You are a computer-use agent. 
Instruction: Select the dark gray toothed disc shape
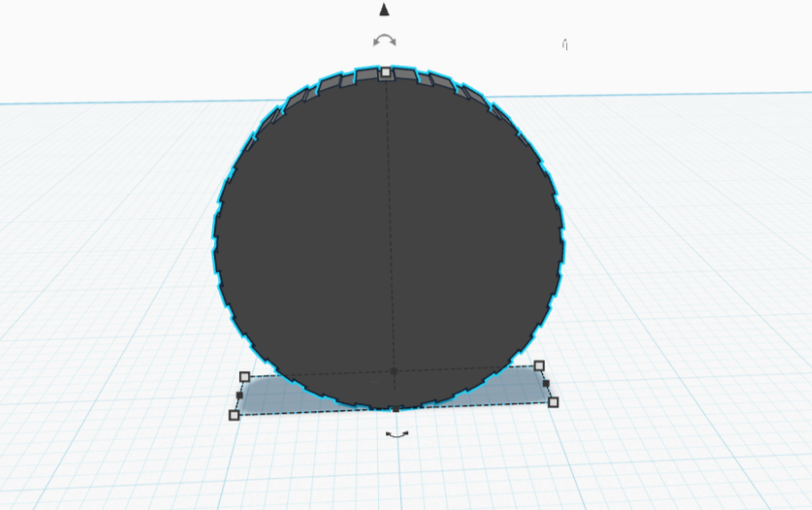(389, 238)
